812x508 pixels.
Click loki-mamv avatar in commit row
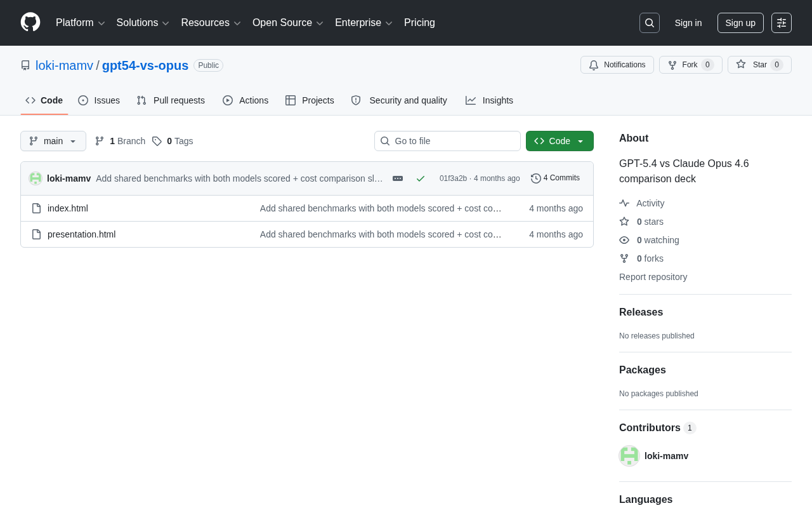[x=36, y=178]
